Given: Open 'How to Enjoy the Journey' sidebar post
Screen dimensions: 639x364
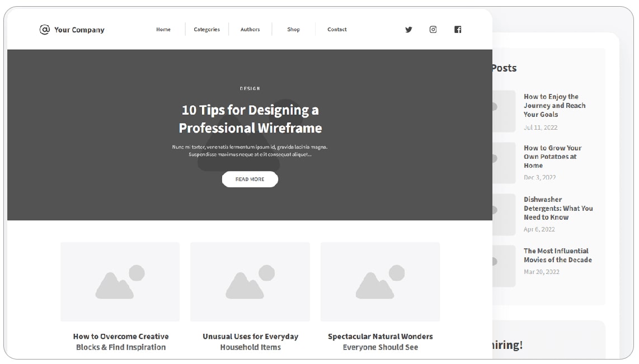Looking at the screenshot, I should 555,105.
